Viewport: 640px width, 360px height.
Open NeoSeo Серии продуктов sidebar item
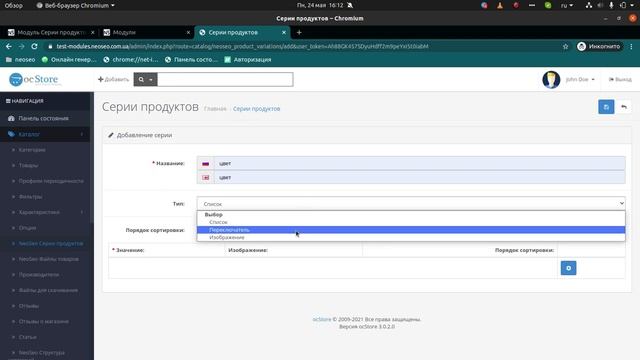click(51, 243)
